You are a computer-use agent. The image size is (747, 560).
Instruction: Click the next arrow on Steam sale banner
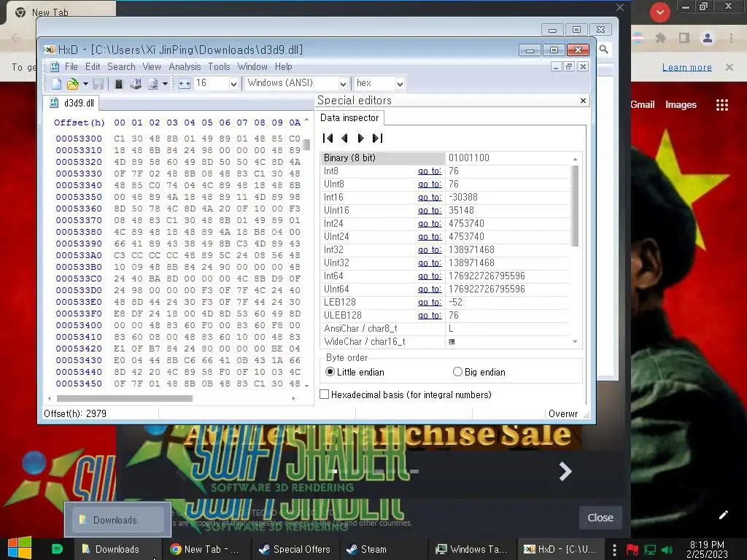pos(565,472)
